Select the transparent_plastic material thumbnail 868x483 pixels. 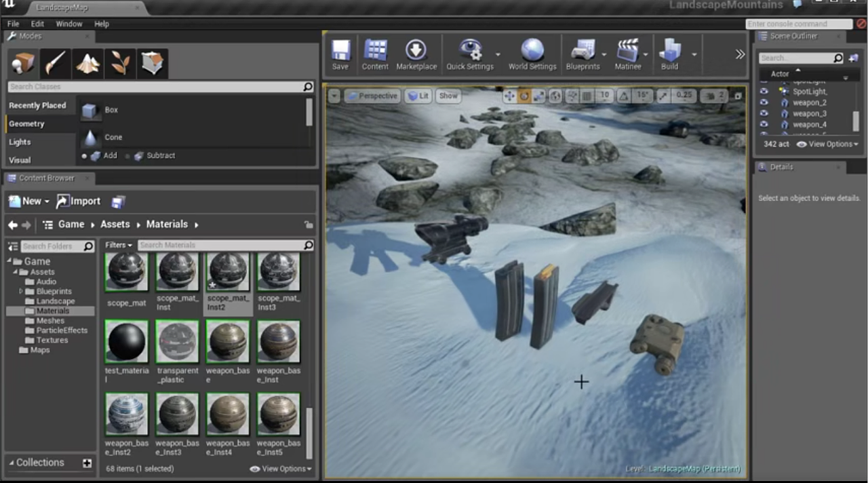click(177, 341)
